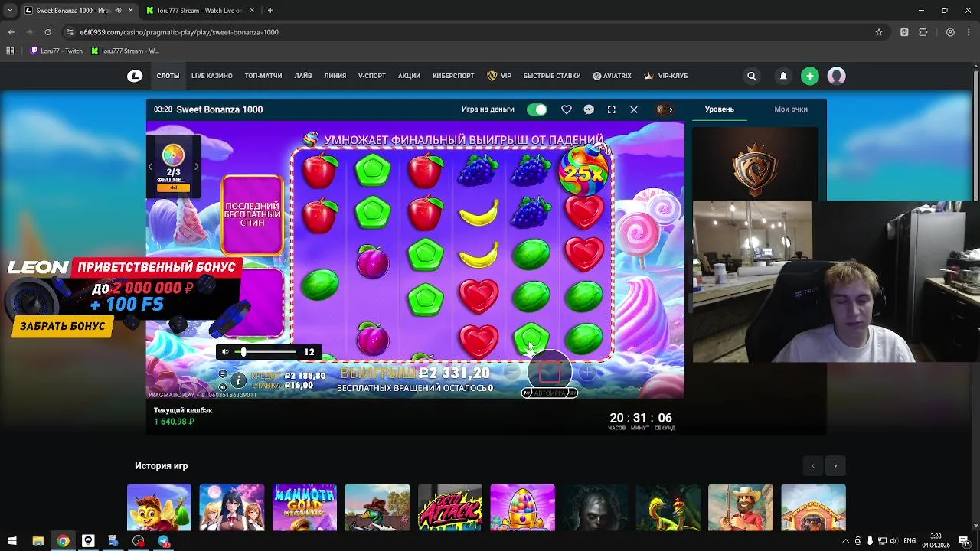
Task: Go to ТОП-МАТЧИ
Action: click(x=263, y=76)
